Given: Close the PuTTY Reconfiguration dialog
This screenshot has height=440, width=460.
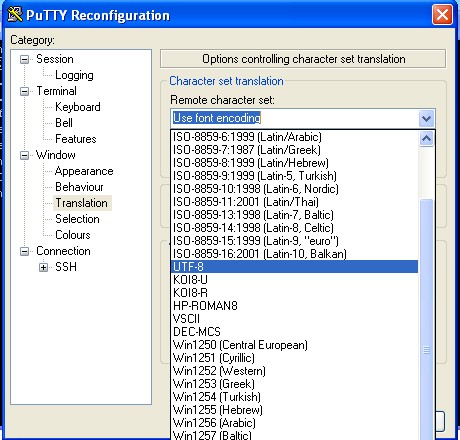Looking at the screenshot, I should [442, 15].
